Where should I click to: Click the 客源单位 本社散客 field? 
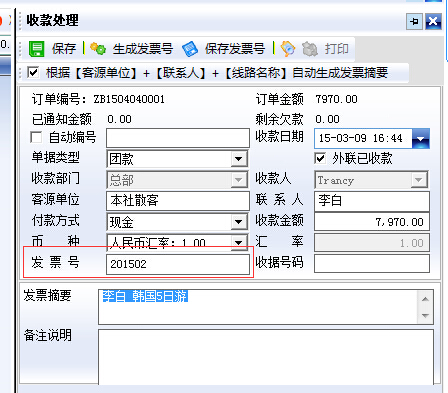(178, 201)
